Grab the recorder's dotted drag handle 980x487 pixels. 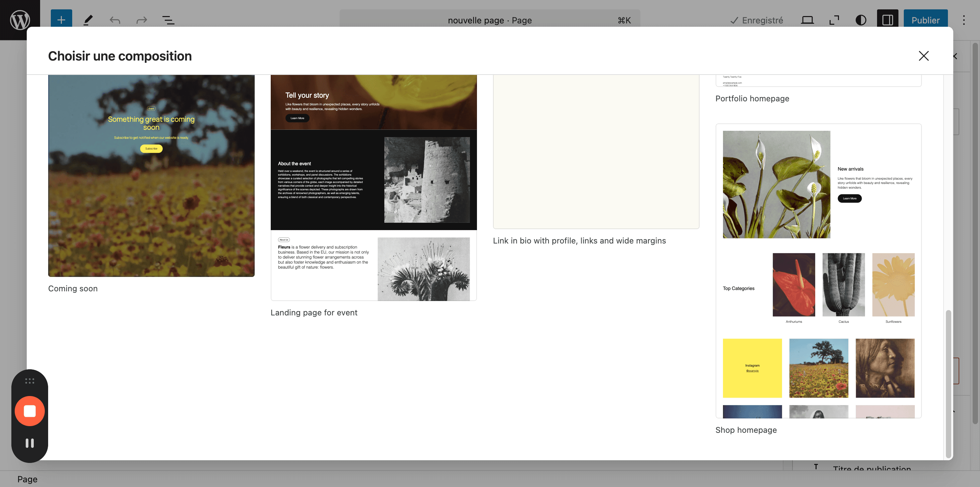[30, 381]
